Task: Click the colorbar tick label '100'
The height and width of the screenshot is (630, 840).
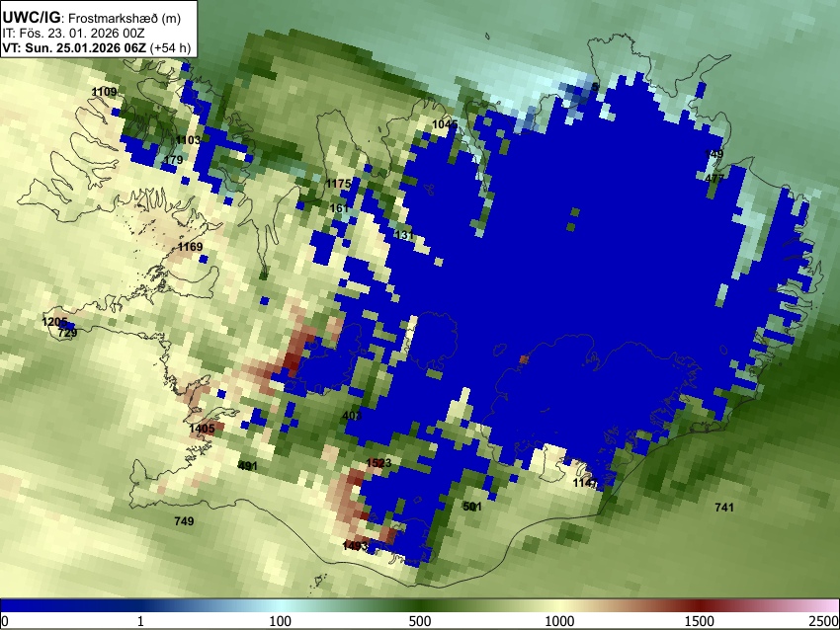Action: (281, 621)
